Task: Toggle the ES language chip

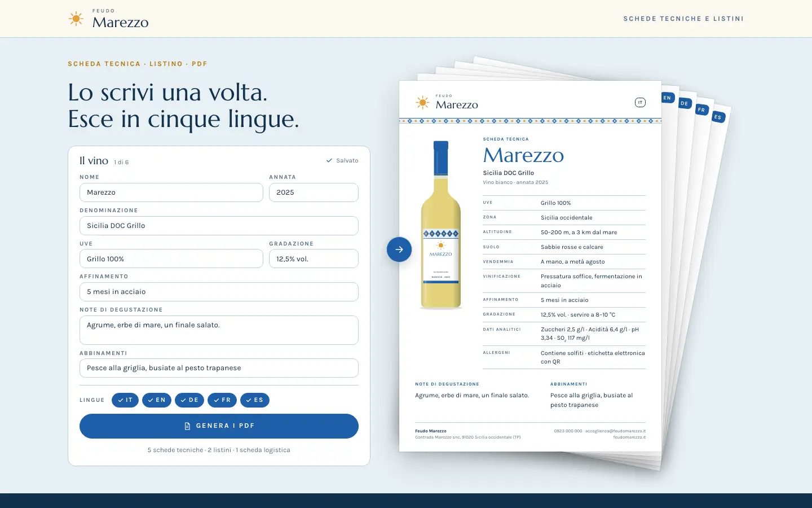Action: pos(255,400)
